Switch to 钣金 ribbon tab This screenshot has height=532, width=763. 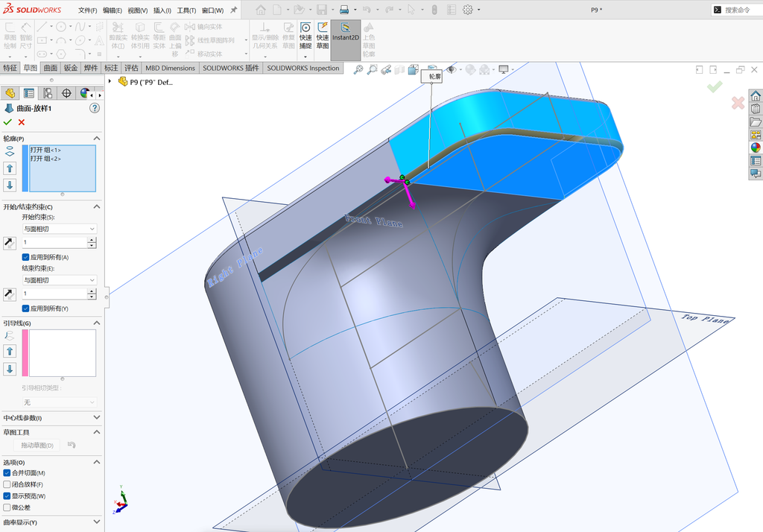71,68
